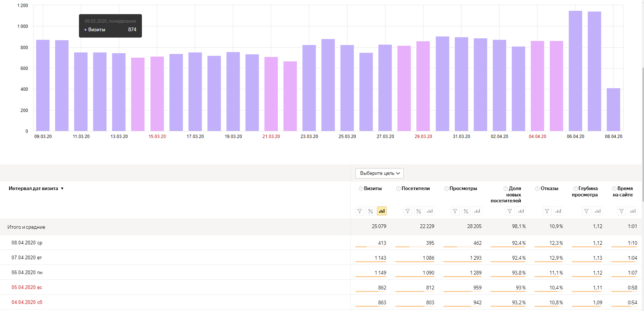Click time on site 1:10 for 08.04.2020
Viewport: 644px width, 311px height.
point(632,243)
